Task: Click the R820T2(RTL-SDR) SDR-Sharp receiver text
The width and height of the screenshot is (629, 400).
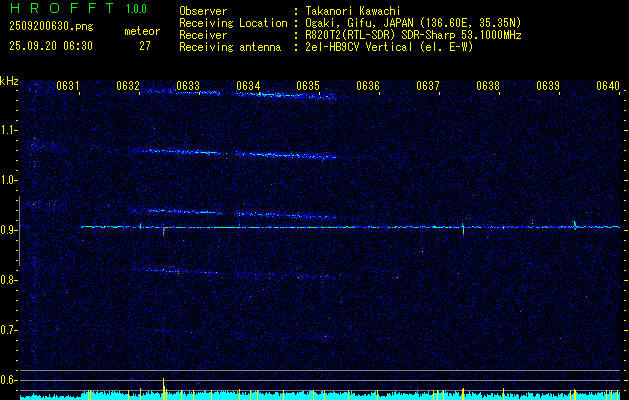Action: coord(413,35)
